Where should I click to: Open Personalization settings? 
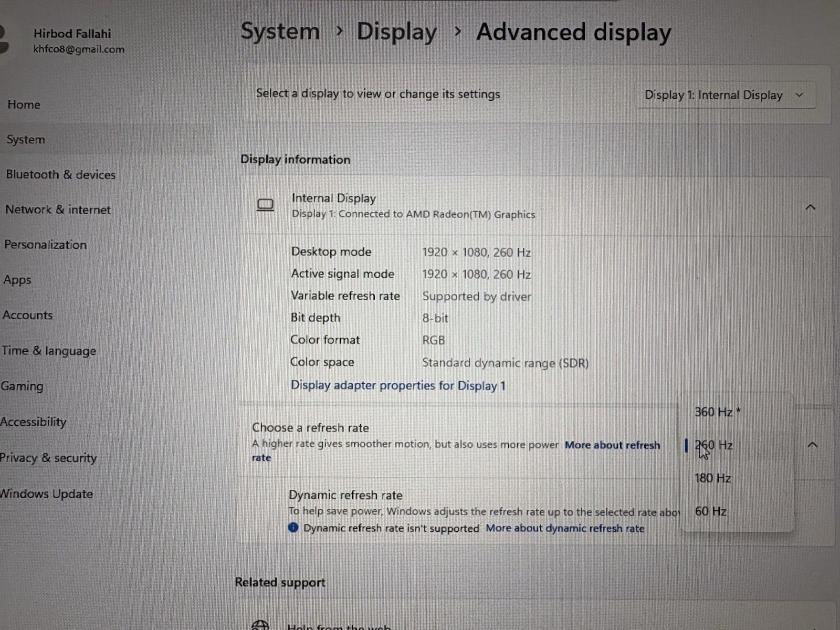45,245
